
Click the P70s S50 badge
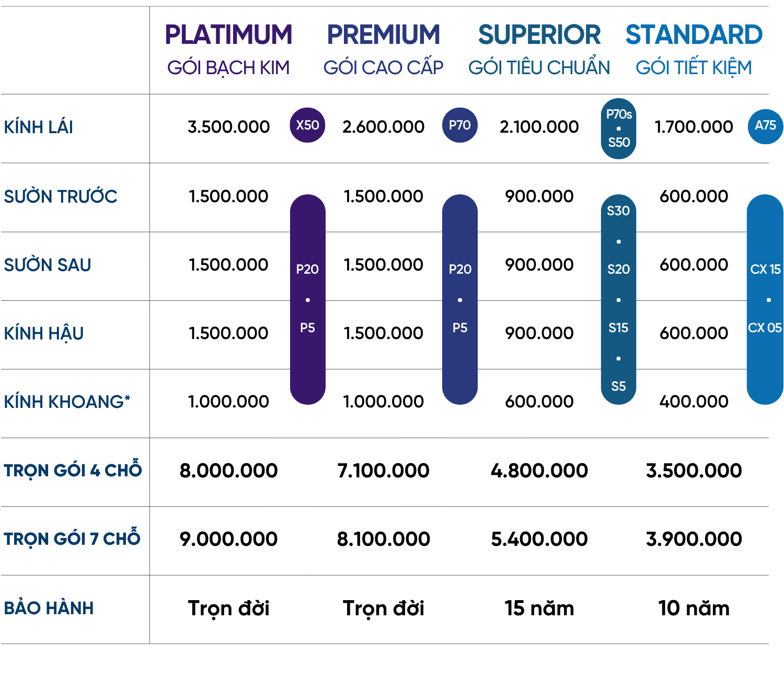point(618,128)
